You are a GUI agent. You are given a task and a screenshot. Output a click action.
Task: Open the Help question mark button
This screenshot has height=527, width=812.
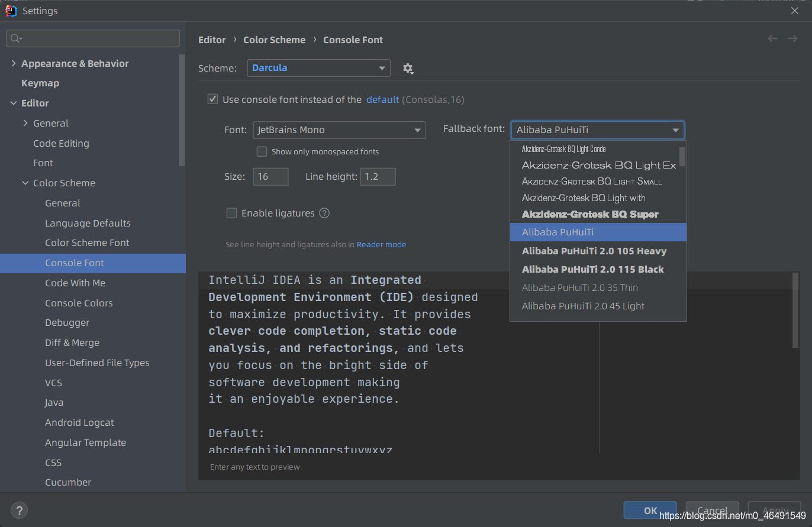click(20, 510)
